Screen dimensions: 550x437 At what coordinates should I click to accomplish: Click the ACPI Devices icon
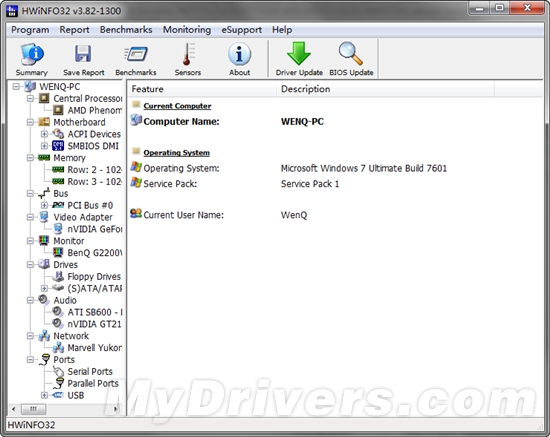click(58, 134)
